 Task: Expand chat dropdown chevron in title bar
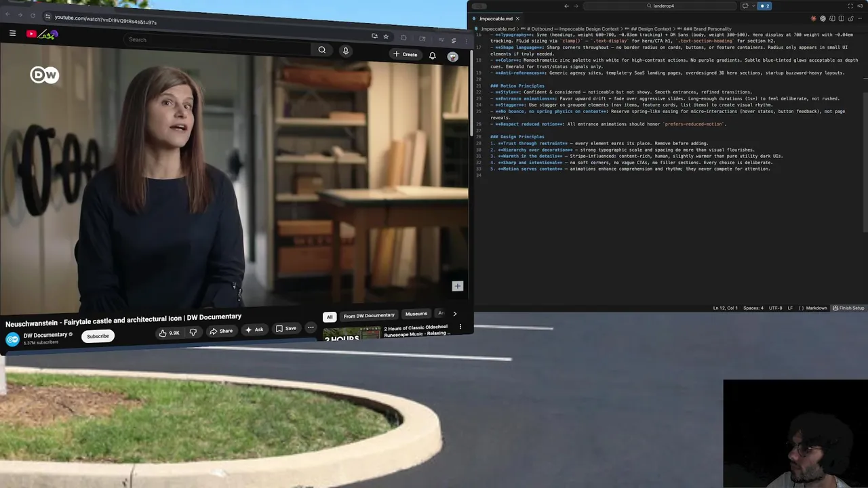click(753, 6)
